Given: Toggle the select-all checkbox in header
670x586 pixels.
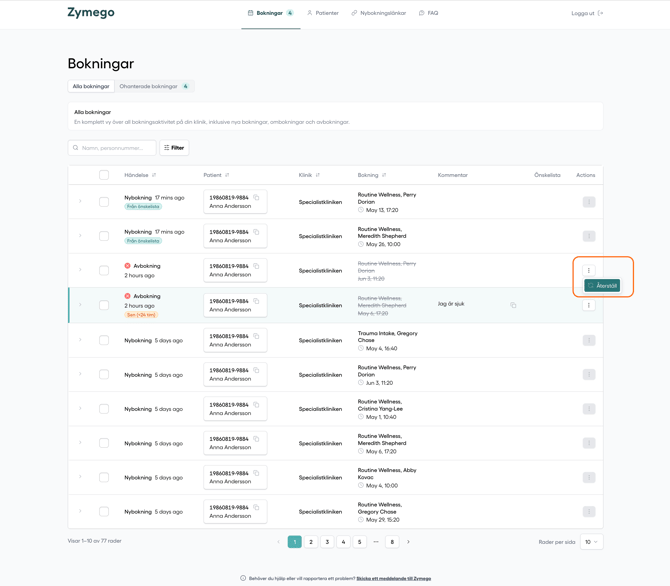Looking at the screenshot, I should click(x=104, y=175).
